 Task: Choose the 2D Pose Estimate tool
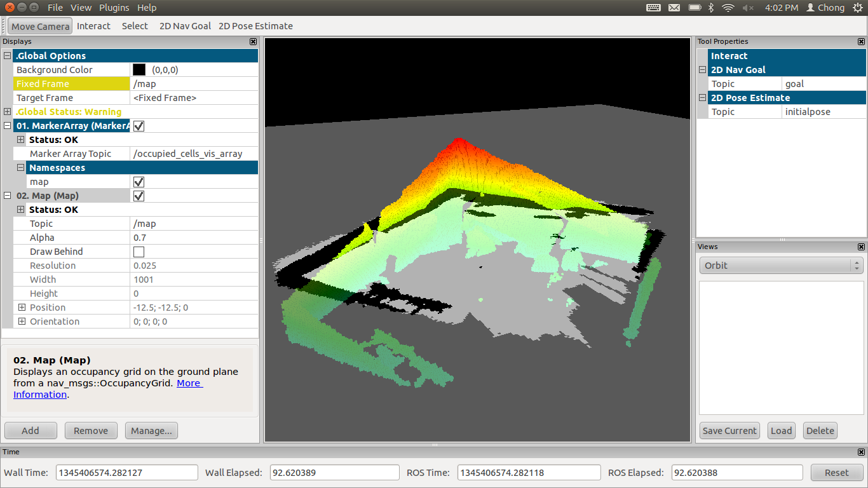click(x=255, y=26)
